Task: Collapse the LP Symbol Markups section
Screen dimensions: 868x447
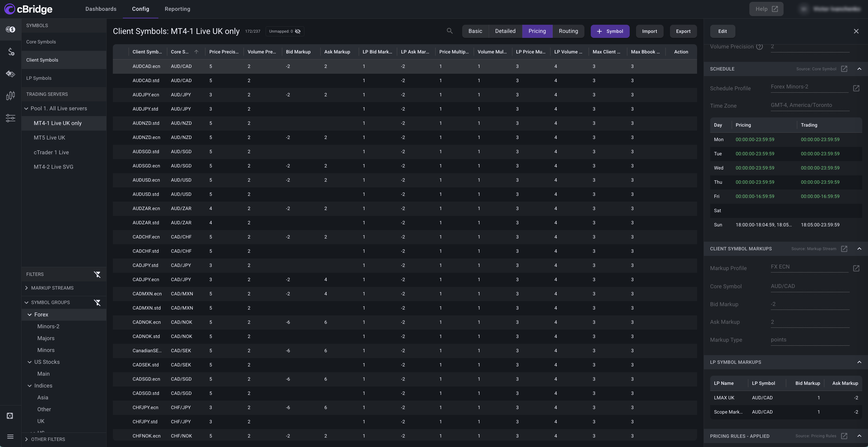Action: coord(859,362)
